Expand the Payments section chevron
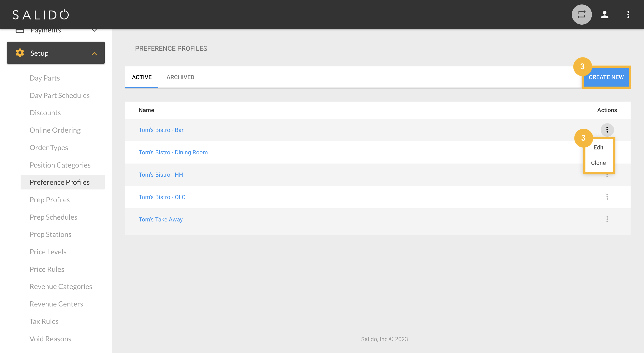The image size is (644, 353). pos(94,30)
